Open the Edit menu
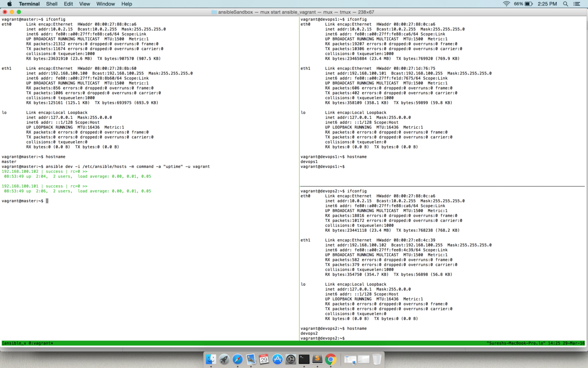 (x=68, y=4)
